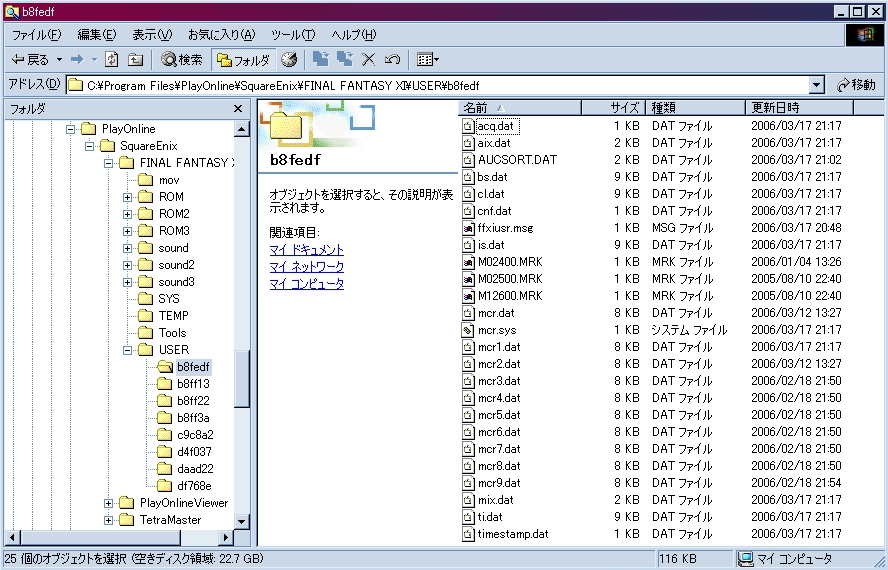Expand the PlayOnlineViewer tree node
Image resolution: width=888 pixels, height=570 pixels.
click(x=108, y=503)
